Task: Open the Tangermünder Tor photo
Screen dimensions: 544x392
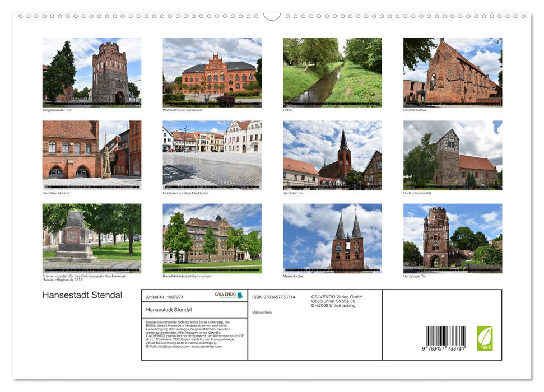Action: [91, 72]
